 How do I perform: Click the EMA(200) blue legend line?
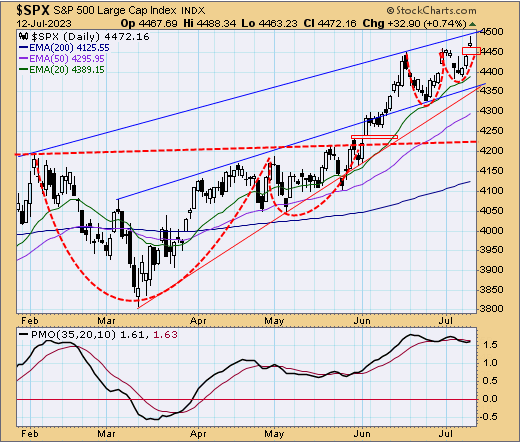24,48
